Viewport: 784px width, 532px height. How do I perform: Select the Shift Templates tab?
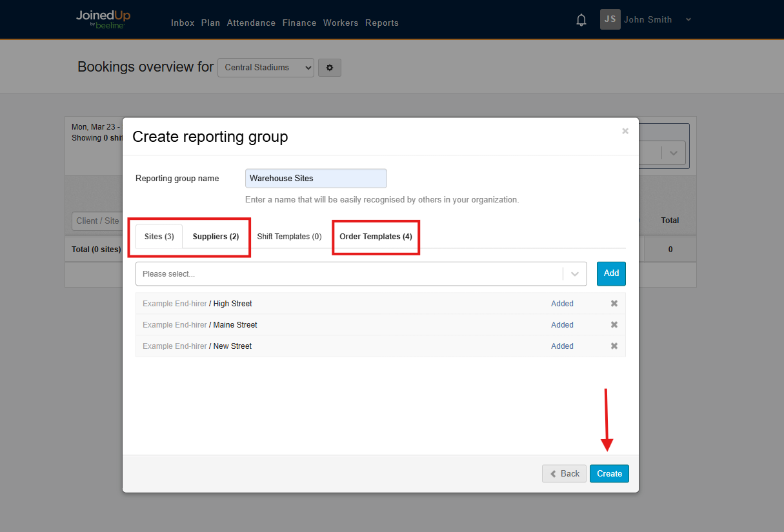pyautogui.click(x=289, y=236)
